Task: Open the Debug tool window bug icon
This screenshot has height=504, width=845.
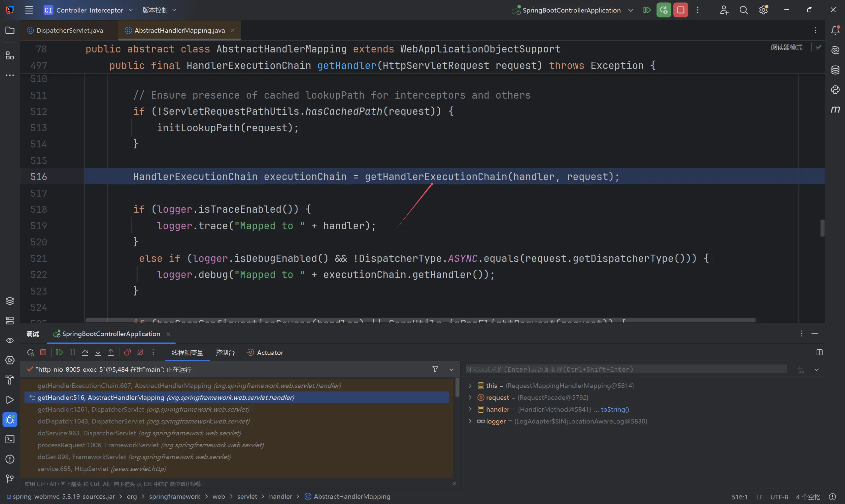Action: pyautogui.click(x=10, y=420)
